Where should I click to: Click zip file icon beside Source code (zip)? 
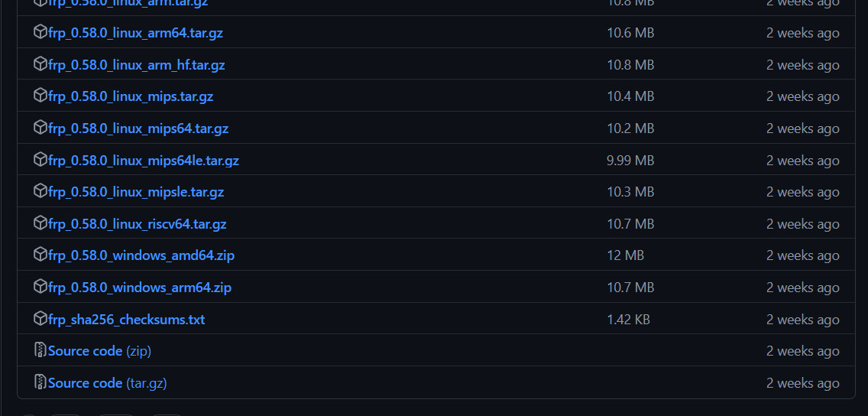(x=40, y=351)
